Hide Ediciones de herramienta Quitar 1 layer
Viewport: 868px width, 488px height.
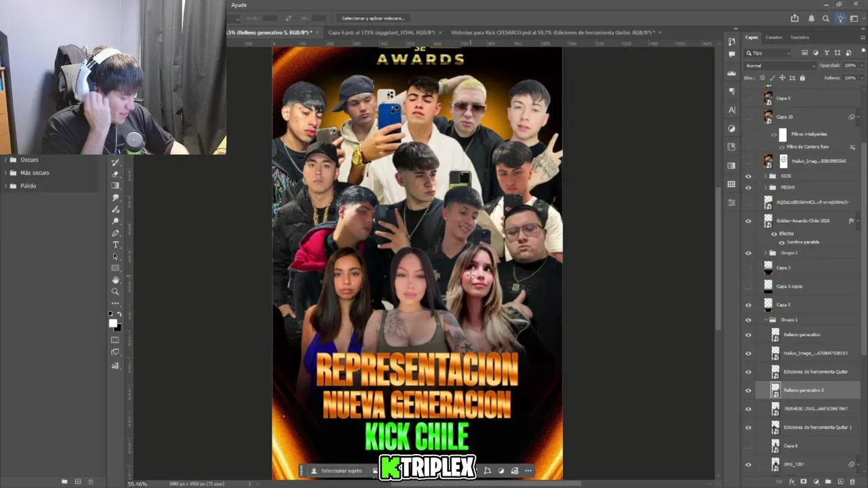pyautogui.click(x=749, y=428)
